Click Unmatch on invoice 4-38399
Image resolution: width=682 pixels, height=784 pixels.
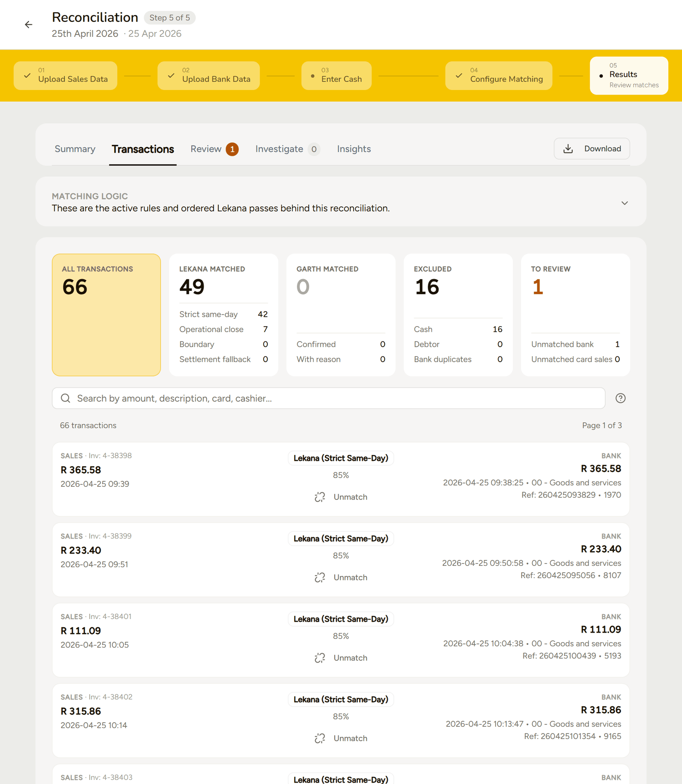[341, 577]
